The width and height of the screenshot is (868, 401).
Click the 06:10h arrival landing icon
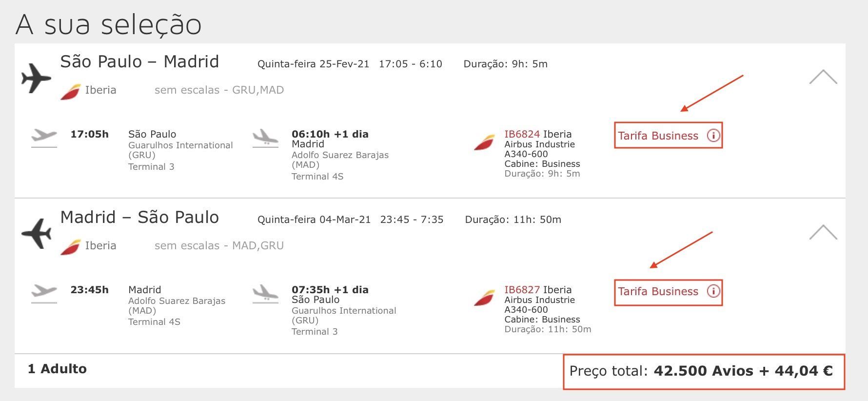(x=265, y=138)
